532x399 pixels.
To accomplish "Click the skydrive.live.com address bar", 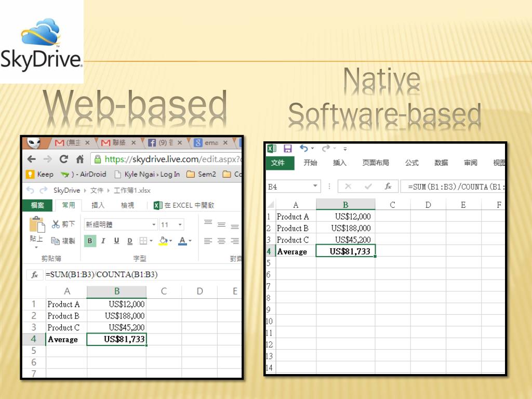I will [x=167, y=159].
